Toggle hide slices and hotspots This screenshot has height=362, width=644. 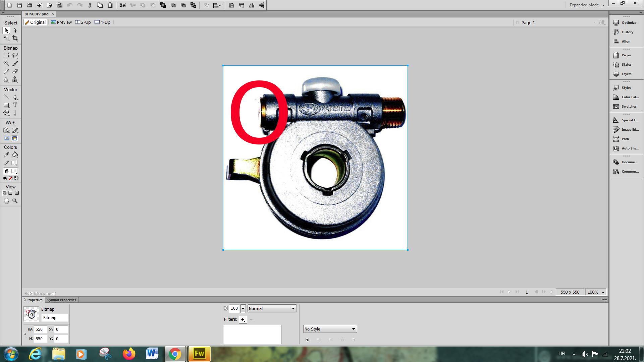(x=6, y=138)
